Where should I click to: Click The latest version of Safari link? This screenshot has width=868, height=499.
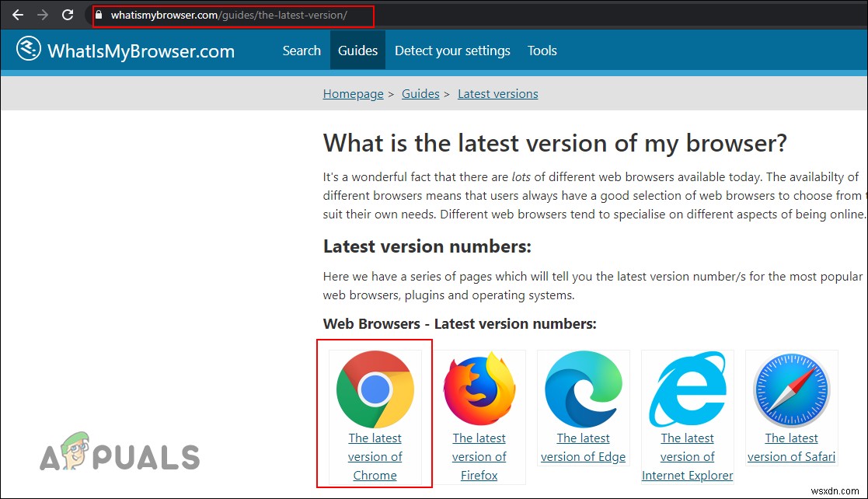click(x=791, y=447)
